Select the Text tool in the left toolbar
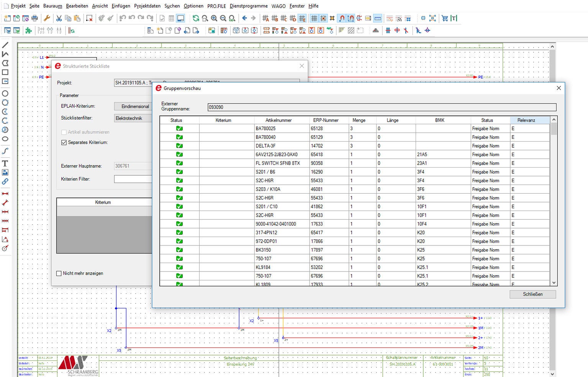Screen dimensions: 588x377 5,163
